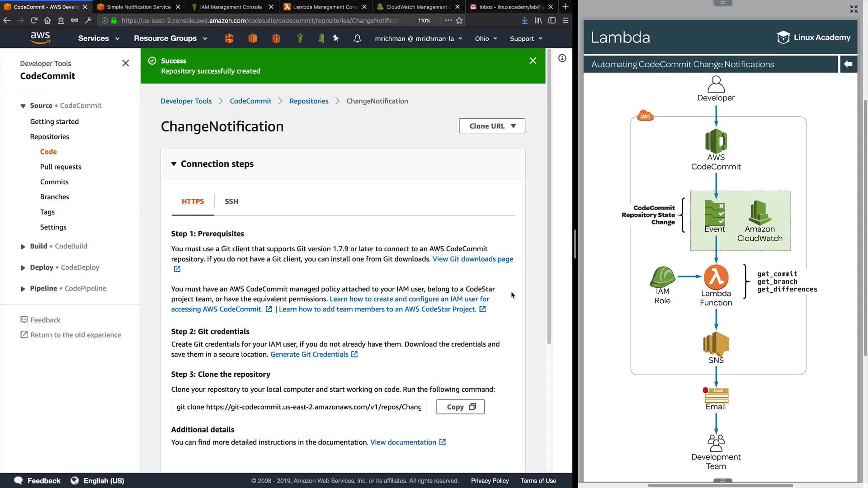Open the info panel circle icon

(562, 58)
